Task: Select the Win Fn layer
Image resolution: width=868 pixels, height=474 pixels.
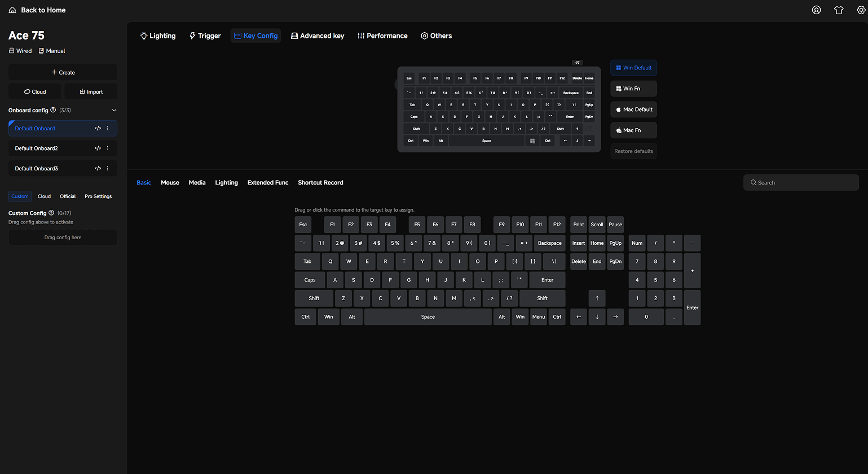Action: [633, 89]
